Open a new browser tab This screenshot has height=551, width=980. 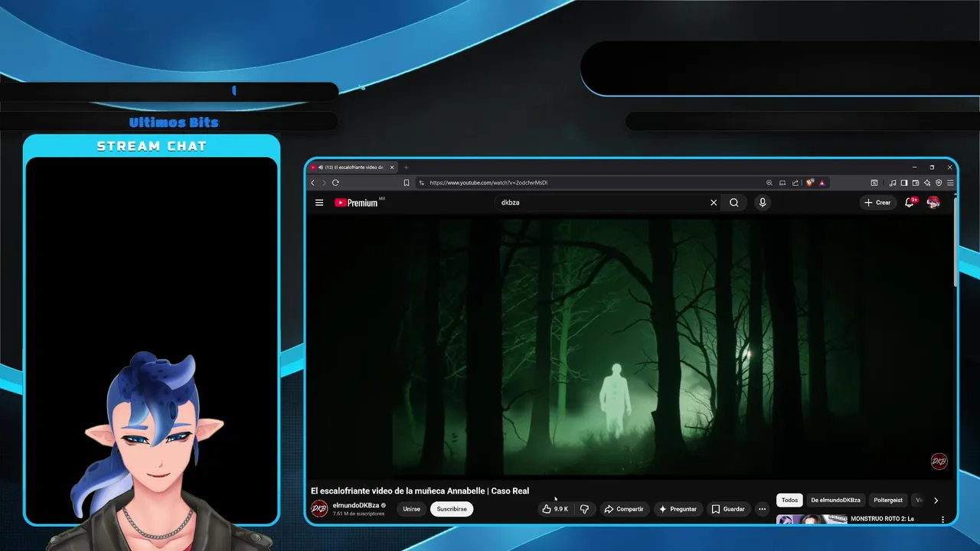(x=406, y=167)
